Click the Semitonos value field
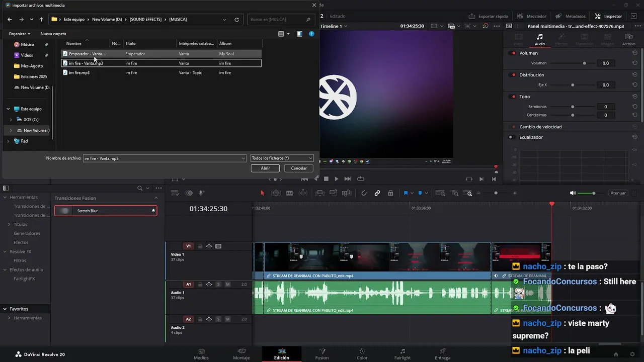Screen dimensions: 644x362 [x=606, y=107]
